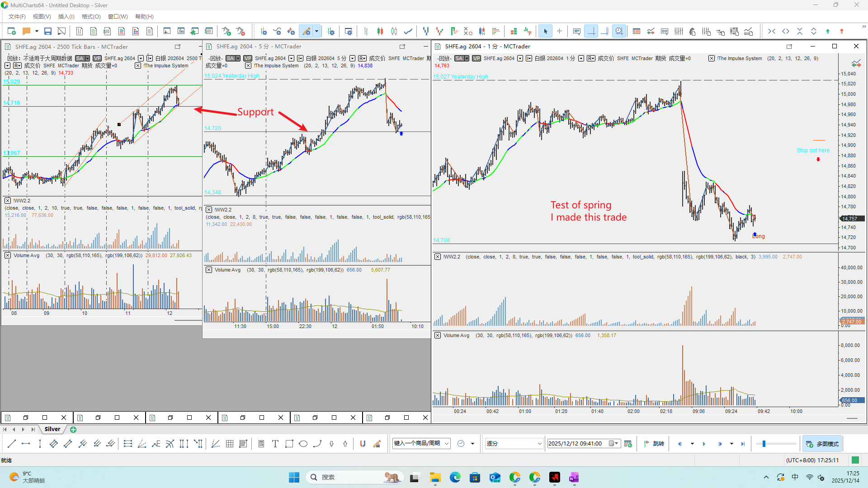
Task: Open the 逐分 playback resolution dropdown
Action: coord(539,444)
